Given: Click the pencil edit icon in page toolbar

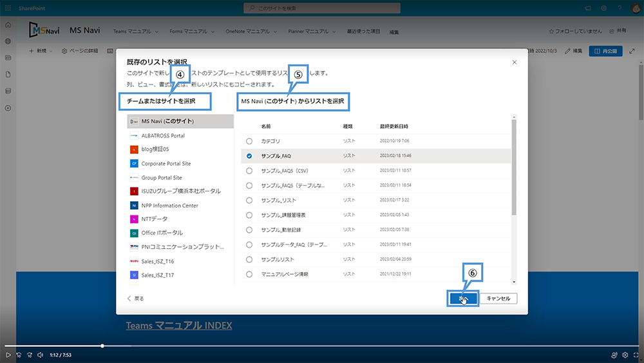Looking at the screenshot, I should pyautogui.click(x=567, y=51).
